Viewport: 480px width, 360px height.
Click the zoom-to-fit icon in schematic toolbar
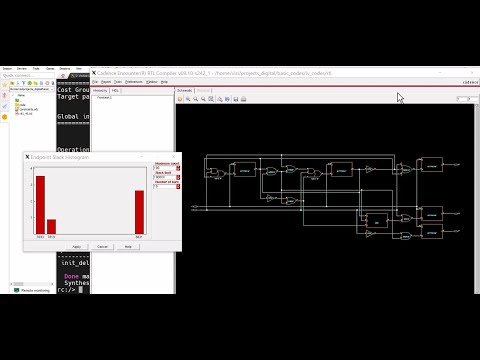click(211, 99)
